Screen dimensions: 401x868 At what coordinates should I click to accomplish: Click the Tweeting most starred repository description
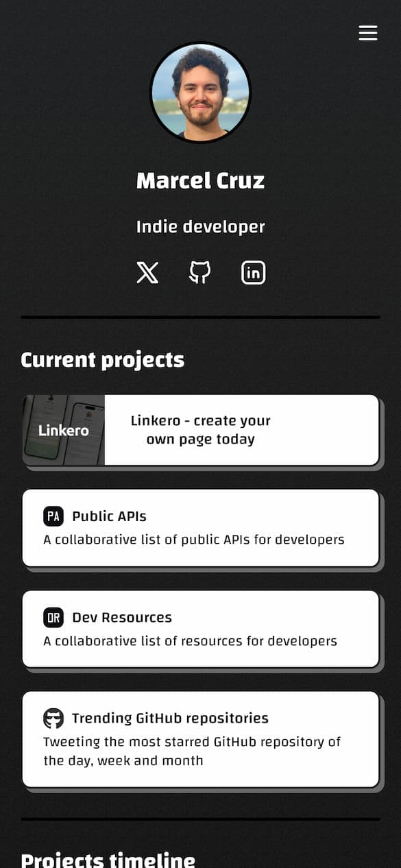coord(192,751)
